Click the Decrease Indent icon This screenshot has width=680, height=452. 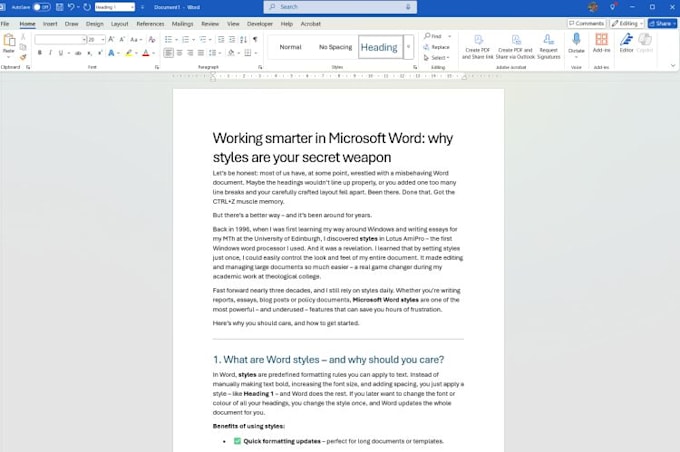tap(221, 39)
